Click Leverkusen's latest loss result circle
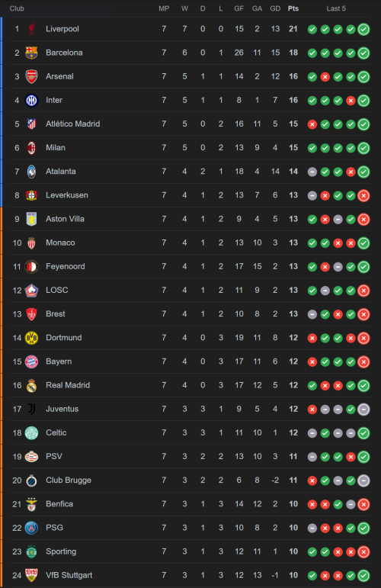Viewport: 381px width, 588px height. tap(363, 195)
